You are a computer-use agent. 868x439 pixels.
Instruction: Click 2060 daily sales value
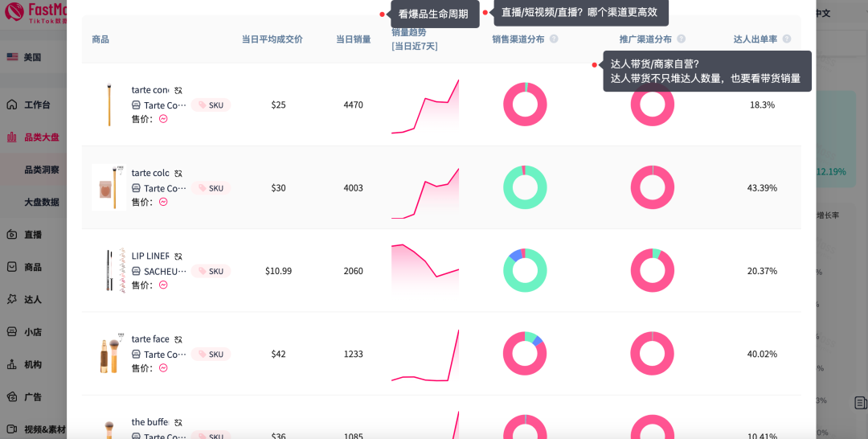pyautogui.click(x=353, y=271)
